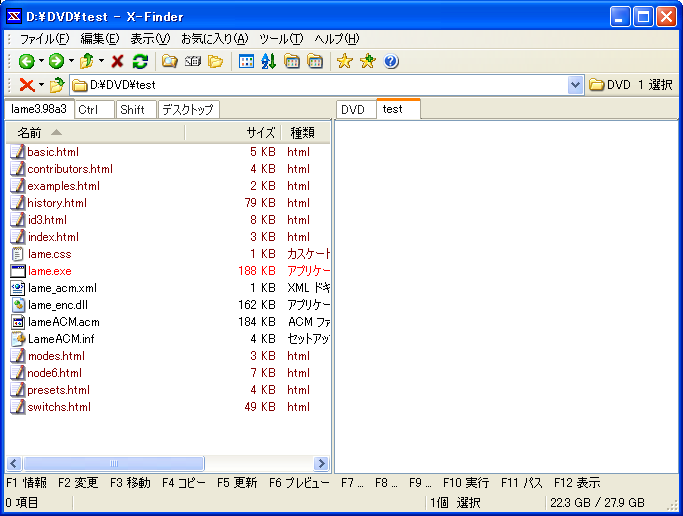Screen dimensions: 683x516
Task: Open the dropdown arrow beside the Back button
Action: (40, 62)
